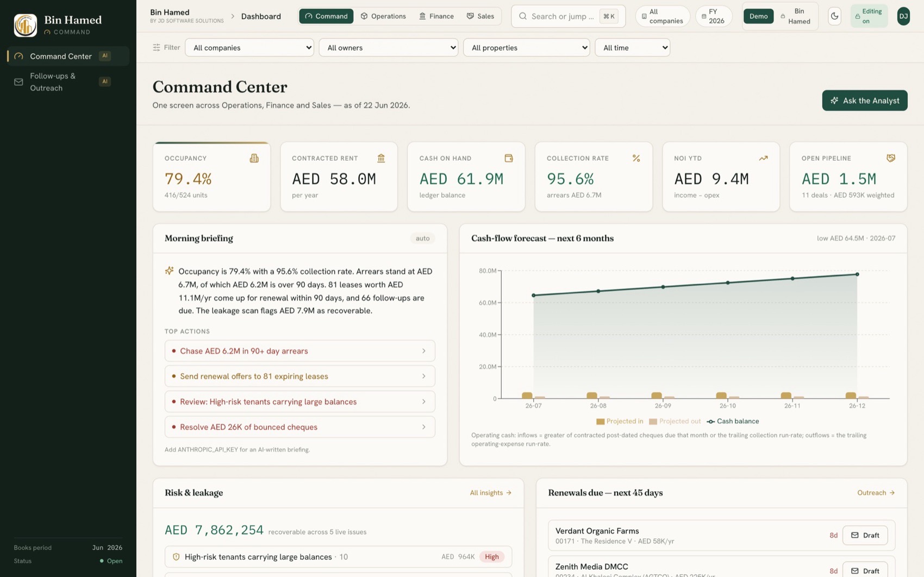Click the Contracted Rent bank icon
Image resolution: width=924 pixels, height=577 pixels.
pos(381,158)
